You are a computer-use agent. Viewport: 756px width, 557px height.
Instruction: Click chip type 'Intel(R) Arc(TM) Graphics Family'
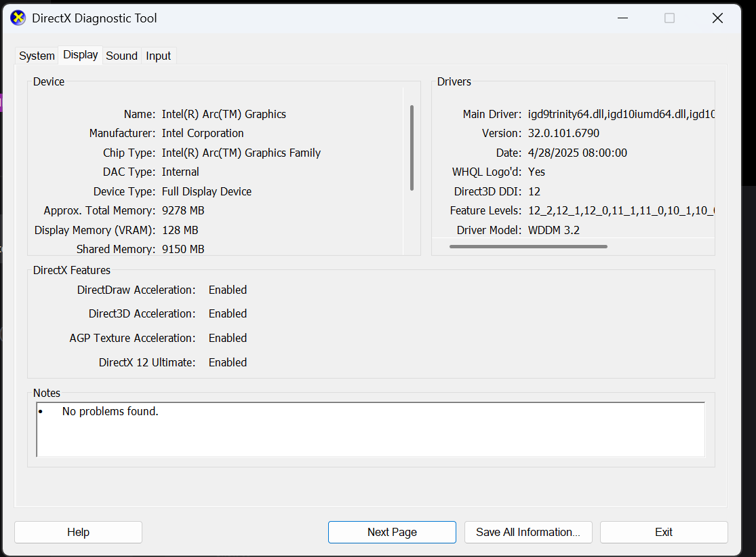(x=241, y=153)
